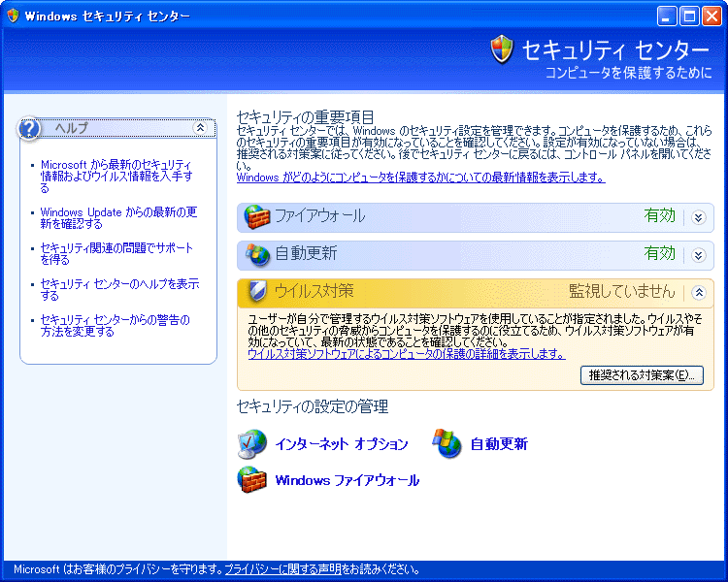Collapse the ヘルプ panel chevron
Image resolution: width=728 pixels, height=582 pixels.
click(x=200, y=128)
